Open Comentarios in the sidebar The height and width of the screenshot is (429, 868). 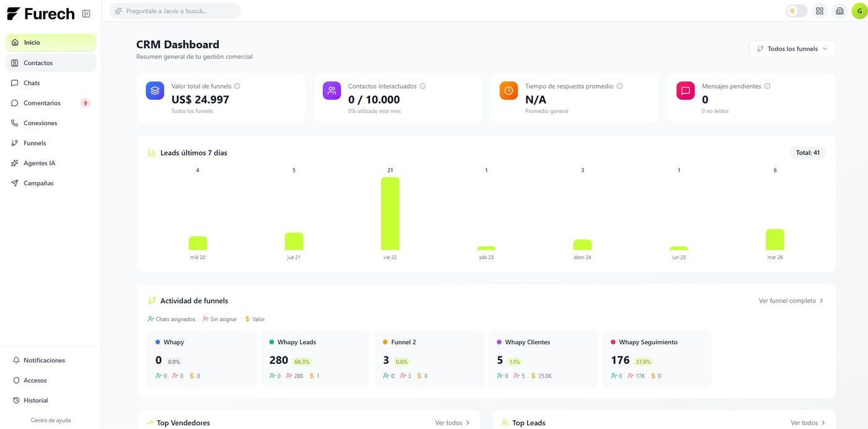51,103
